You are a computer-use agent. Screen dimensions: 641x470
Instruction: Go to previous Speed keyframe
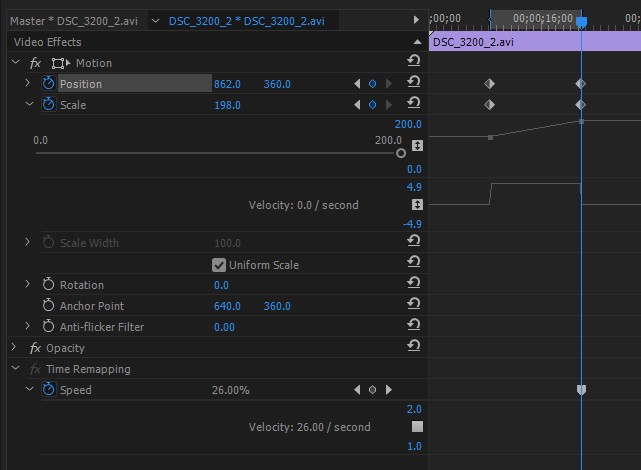(x=357, y=389)
